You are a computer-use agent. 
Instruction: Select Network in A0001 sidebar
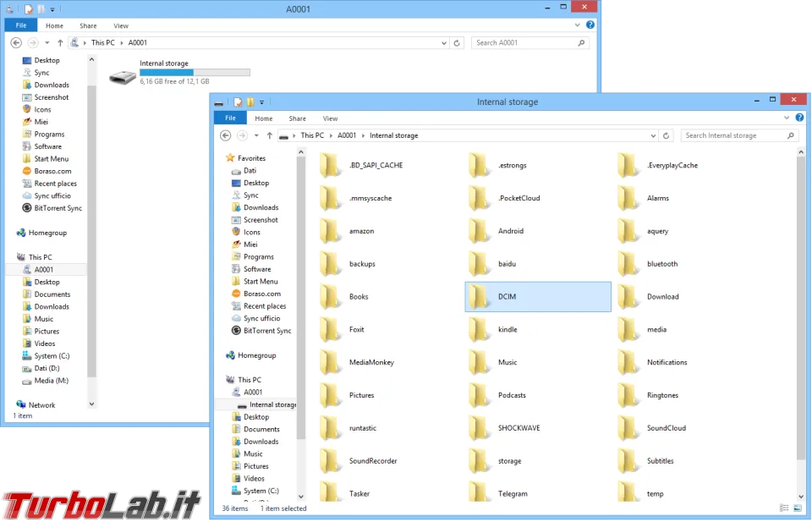coord(36,405)
